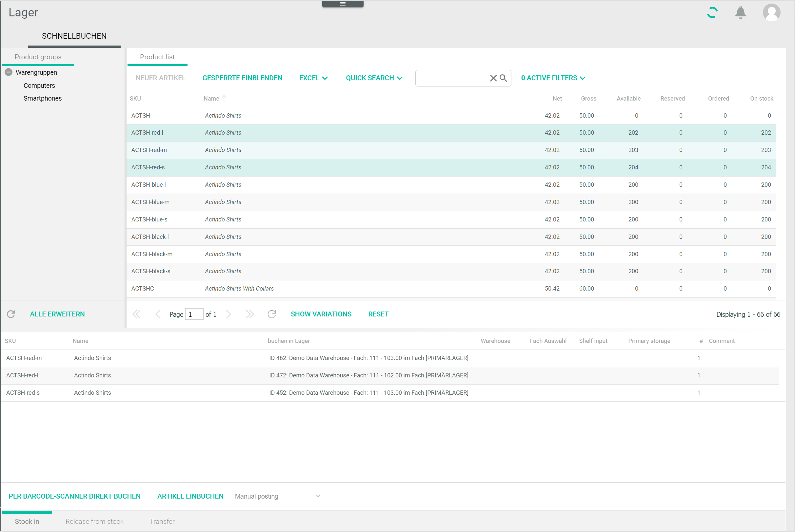This screenshot has width=795, height=532.
Task: Click the loading spinner refresh icon
Action: click(712, 12)
